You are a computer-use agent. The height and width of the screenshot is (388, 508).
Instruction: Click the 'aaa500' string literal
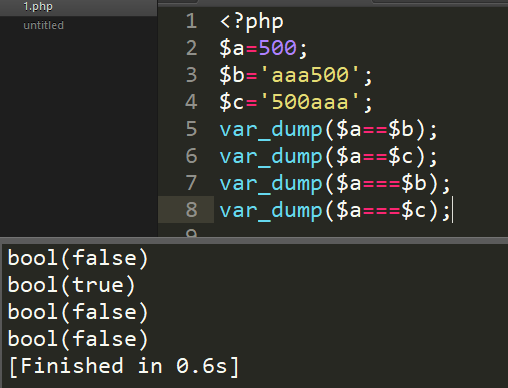[x=310, y=75]
